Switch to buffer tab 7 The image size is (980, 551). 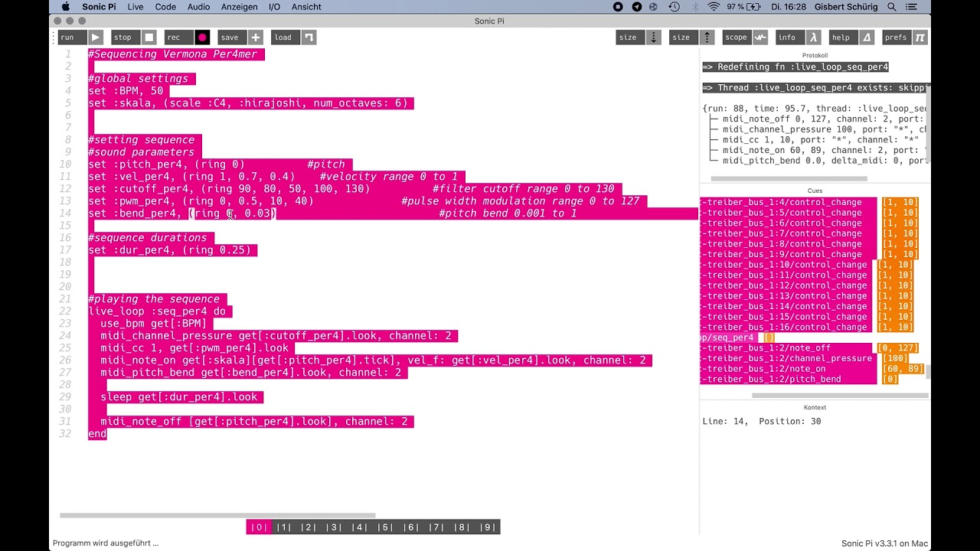[436, 527]
